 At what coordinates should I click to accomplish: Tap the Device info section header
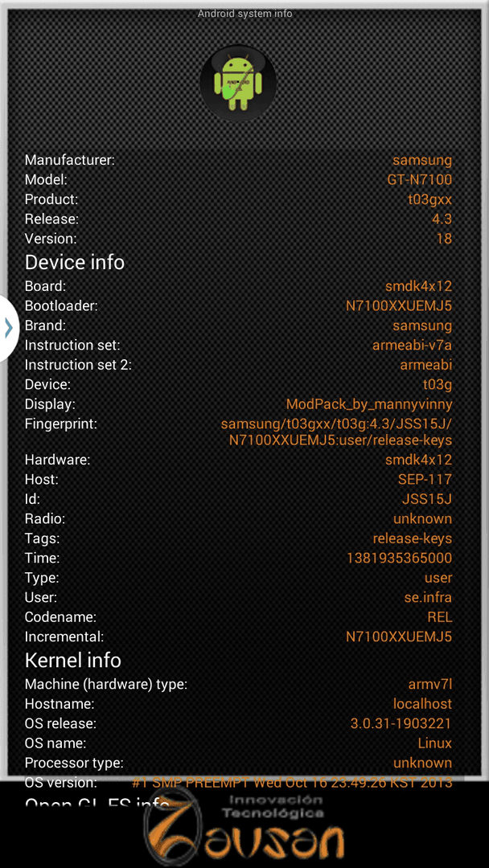[x=75, y=262]
